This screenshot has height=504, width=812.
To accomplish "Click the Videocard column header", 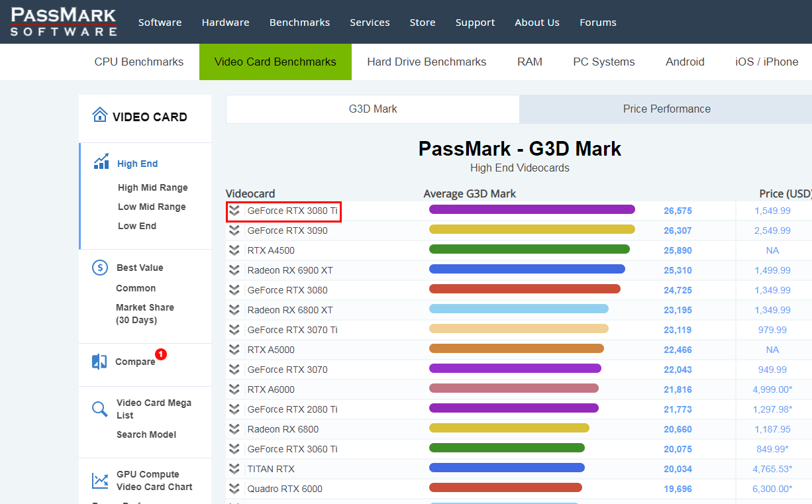I will click(250, 193).
